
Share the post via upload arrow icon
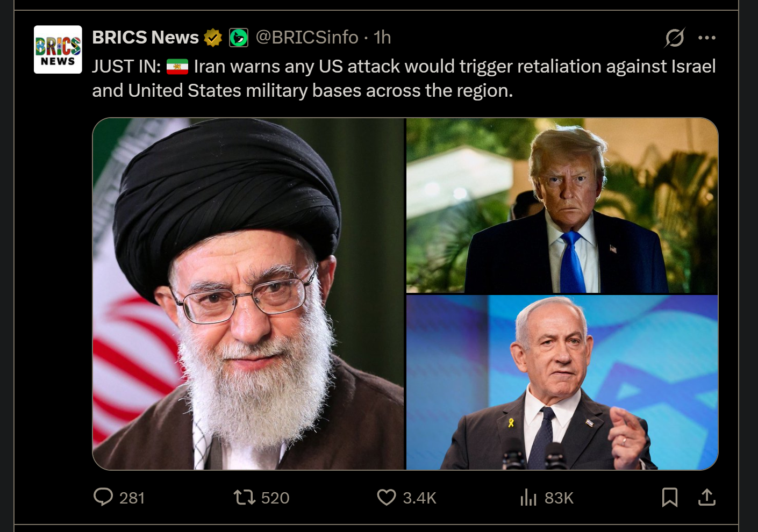point(707,497)
